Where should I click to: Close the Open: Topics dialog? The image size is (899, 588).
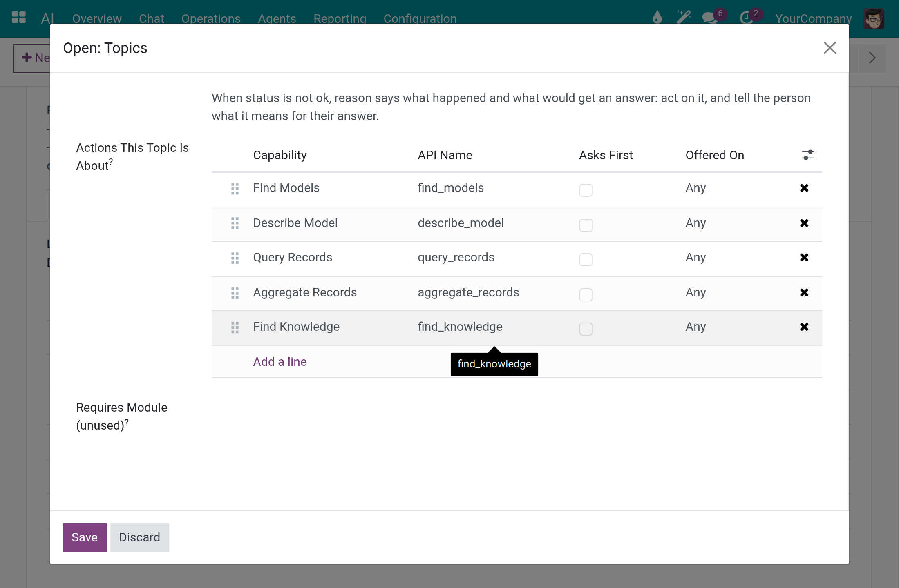pos(830,48)
